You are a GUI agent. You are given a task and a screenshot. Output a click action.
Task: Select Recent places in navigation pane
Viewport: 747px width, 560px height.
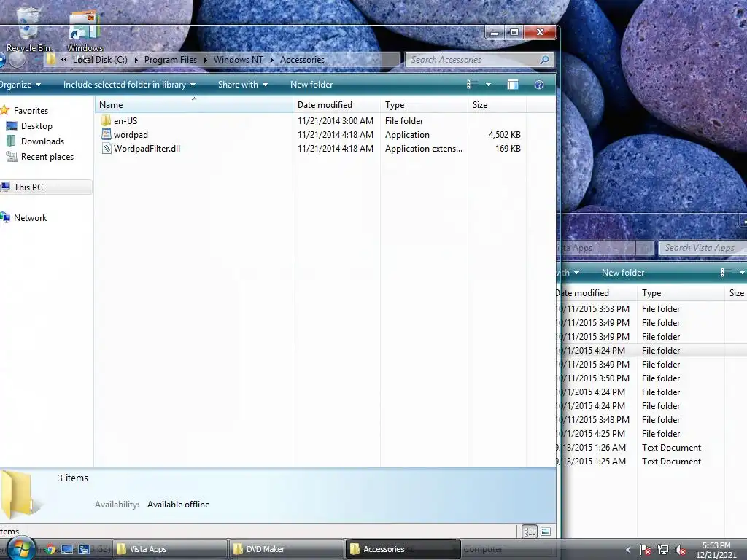pyautogui.click(x=47, y=157)
